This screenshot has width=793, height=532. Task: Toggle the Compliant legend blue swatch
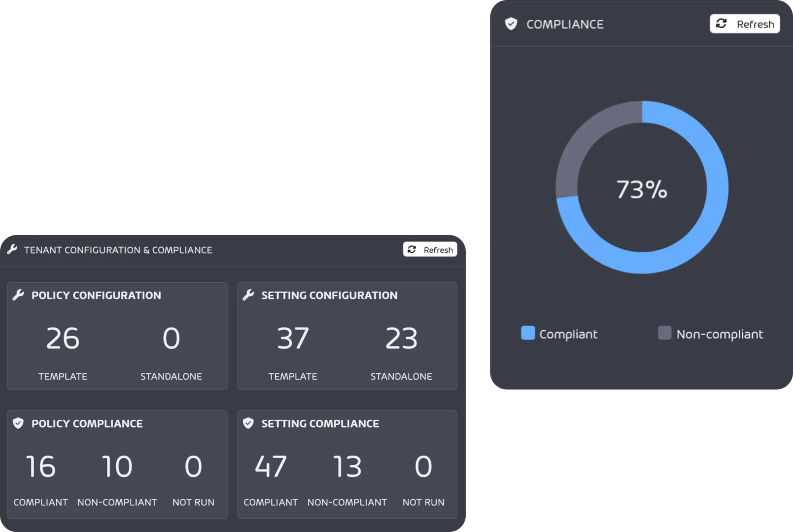(x=528, y=333)
